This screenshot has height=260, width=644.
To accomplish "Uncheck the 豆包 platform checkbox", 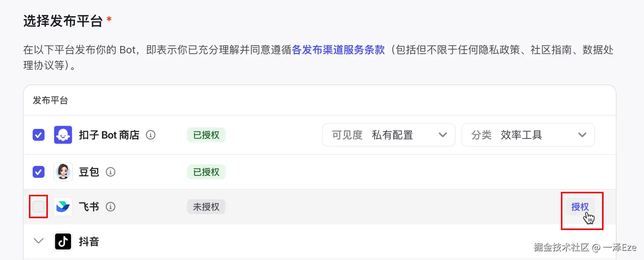I will tap(39, 172).
